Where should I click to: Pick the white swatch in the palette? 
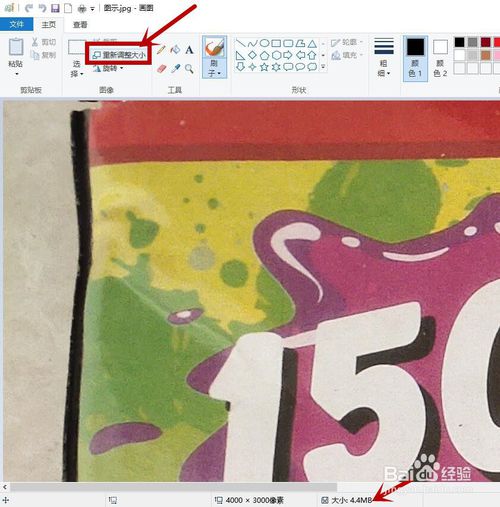[459, 55]
